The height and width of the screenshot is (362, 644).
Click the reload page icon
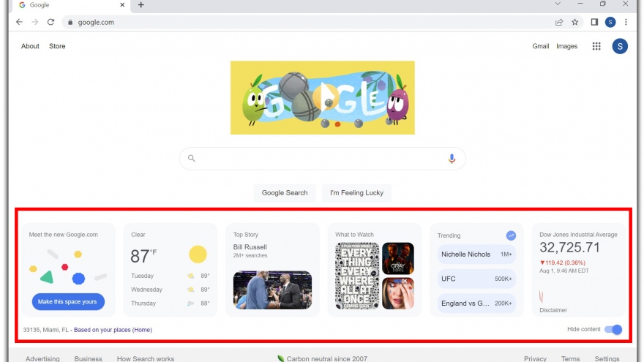[x=50, y=22]
